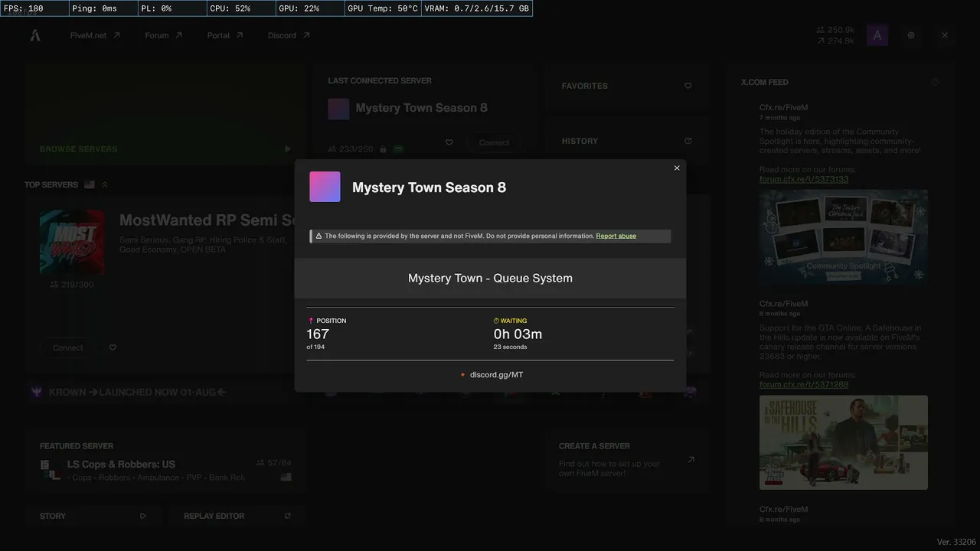Open the Replay Editor
Image resolution: width=980 pixels, height=551 pixels.
point(237,516)
